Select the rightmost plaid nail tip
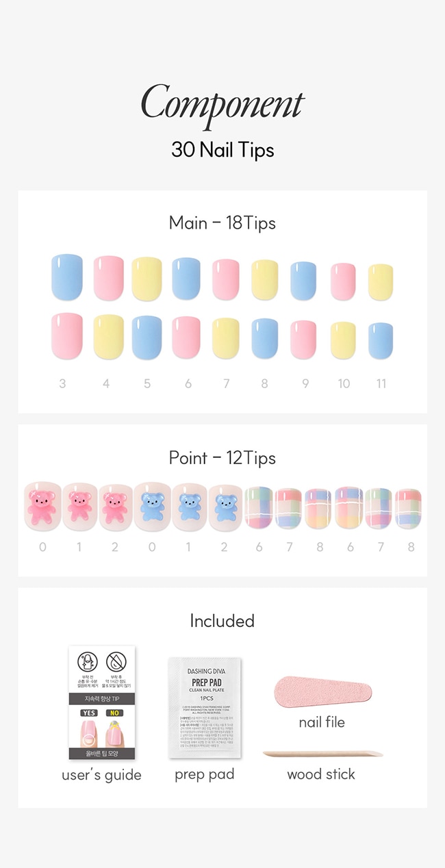 coord(408,509)
